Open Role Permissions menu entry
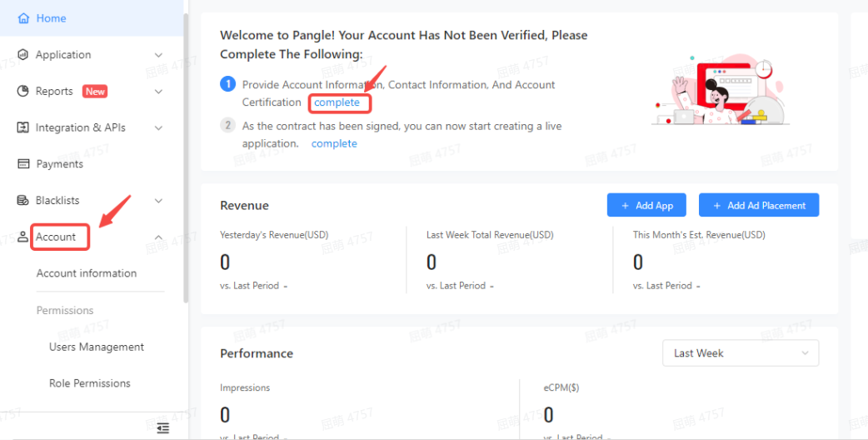 tap(90, 383)
